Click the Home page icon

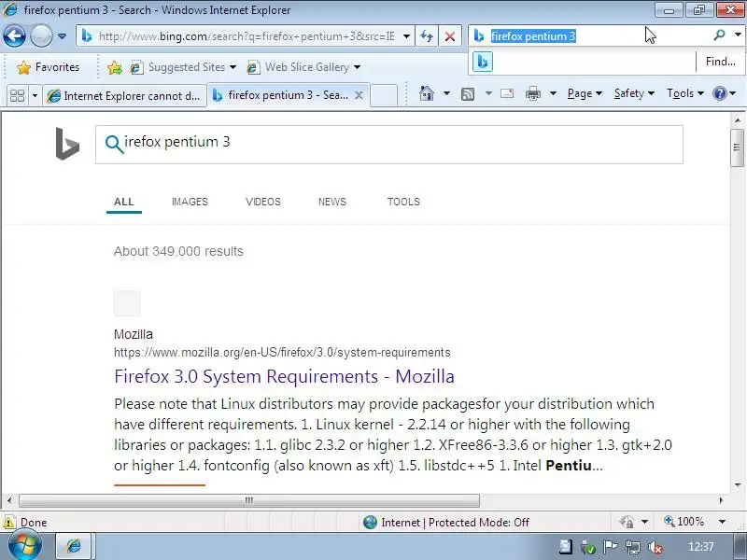(427, 93)
